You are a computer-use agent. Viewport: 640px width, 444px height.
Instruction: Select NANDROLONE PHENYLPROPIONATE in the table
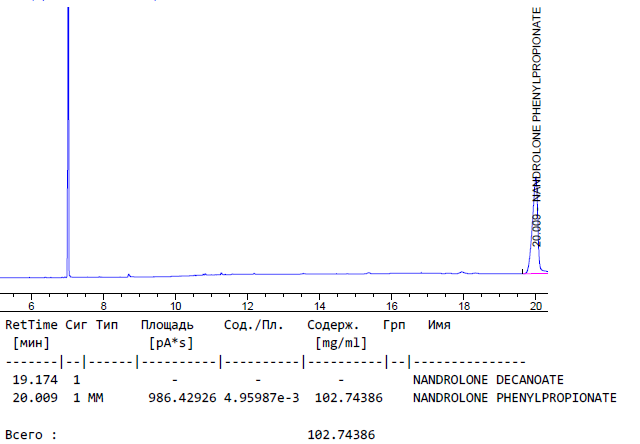[x=514, y=397]
